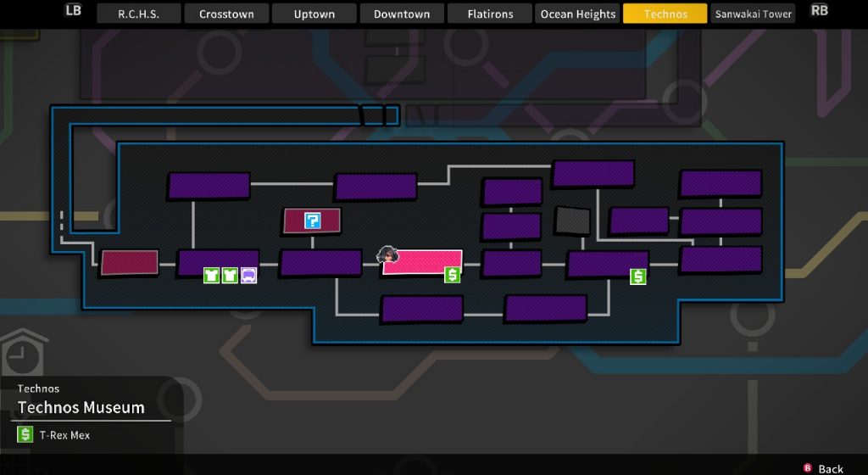Select the purple room just right of the gray room
868x475 pixels.
coord(639,221)
